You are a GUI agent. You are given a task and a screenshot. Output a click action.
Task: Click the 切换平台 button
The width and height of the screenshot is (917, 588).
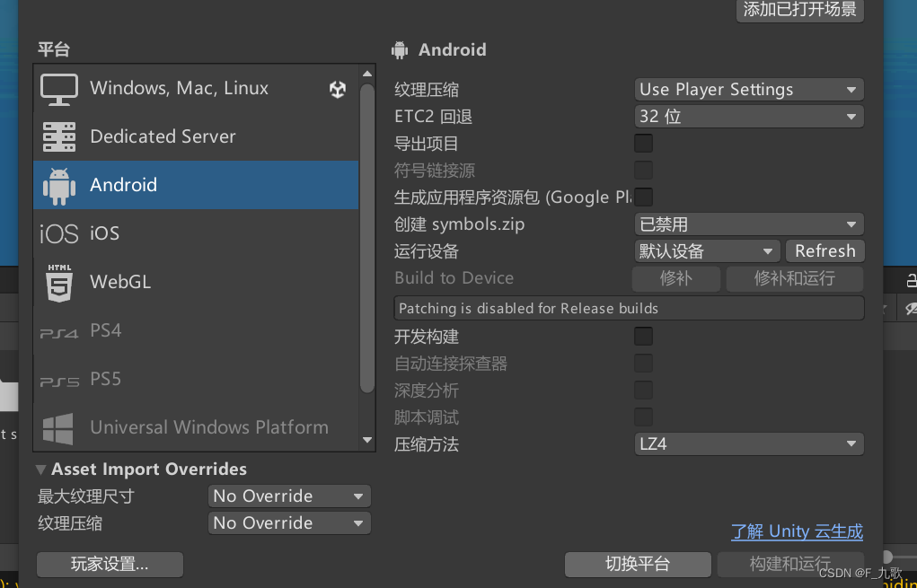[x=638, y=564]
